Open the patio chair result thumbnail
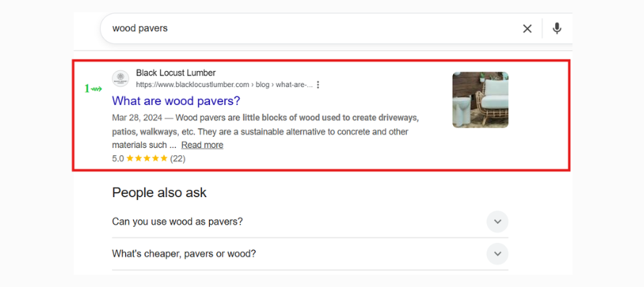 pos(480,100)
